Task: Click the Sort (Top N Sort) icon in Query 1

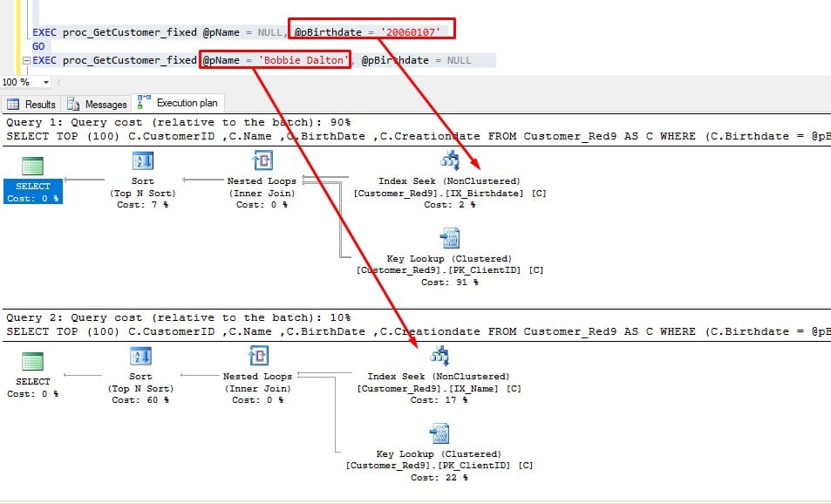Action: (x=142, y=161)
